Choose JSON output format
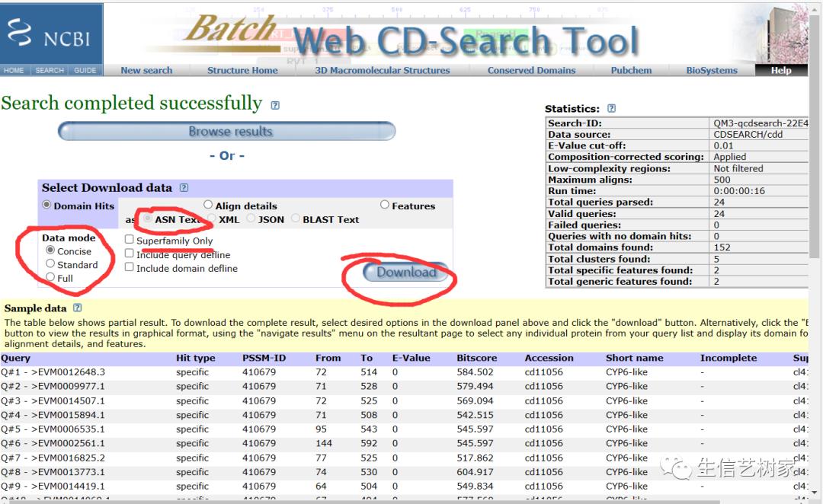Viewport: 823px width, 504px height. point(251,219)
